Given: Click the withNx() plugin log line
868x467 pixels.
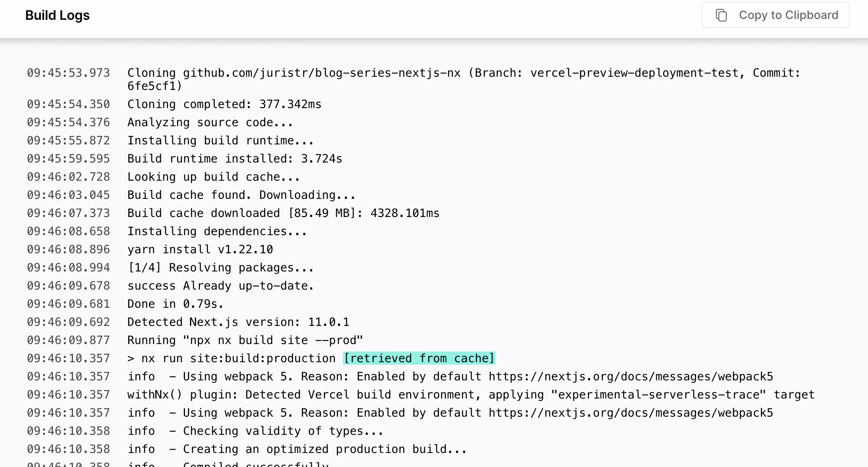Looking at the screenshot, I should click(x=471, y=394).
